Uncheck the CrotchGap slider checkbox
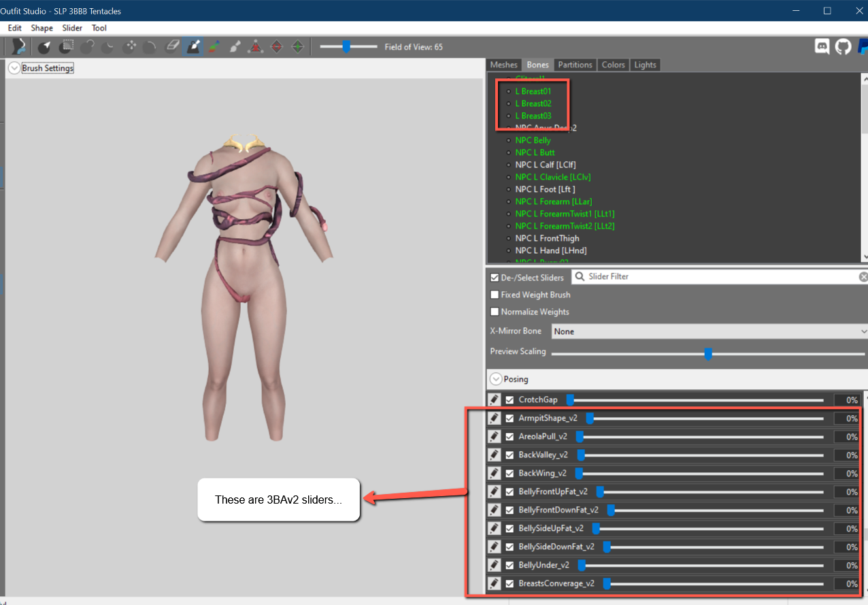The image size is (868, 605). click(510, 400)
